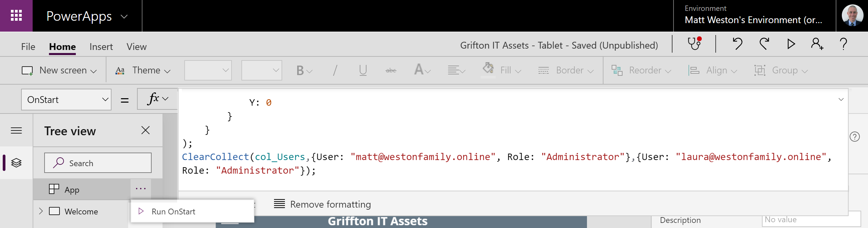
Task: Click the Description No value field
Action: coord(811,220)
